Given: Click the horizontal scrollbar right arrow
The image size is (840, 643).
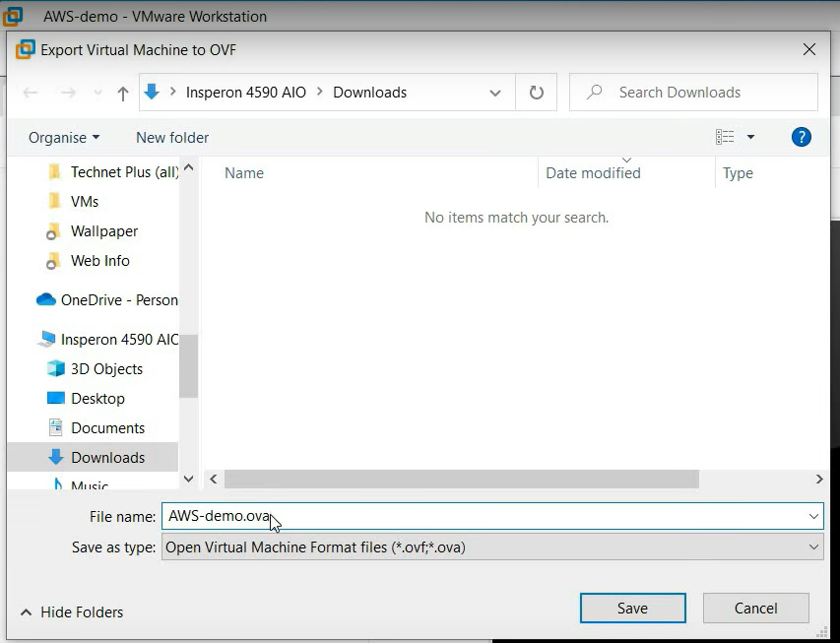Looking at the screenshot, I should click(819, 479).
